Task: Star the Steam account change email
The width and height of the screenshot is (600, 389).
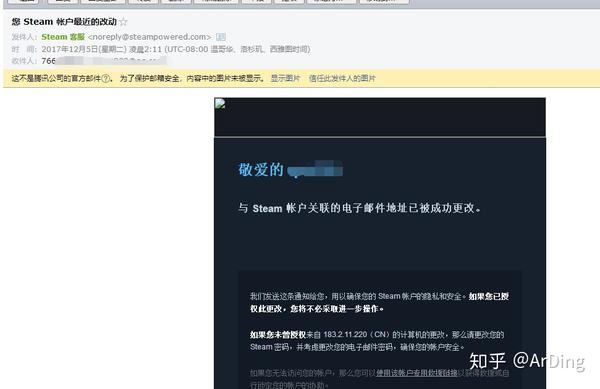Action: coord(123,22)
